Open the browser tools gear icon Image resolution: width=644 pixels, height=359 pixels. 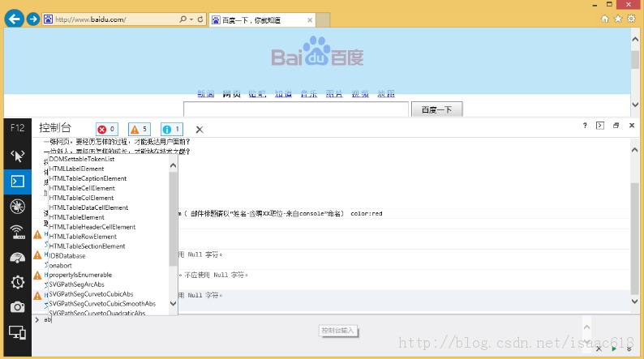[631, 19]
